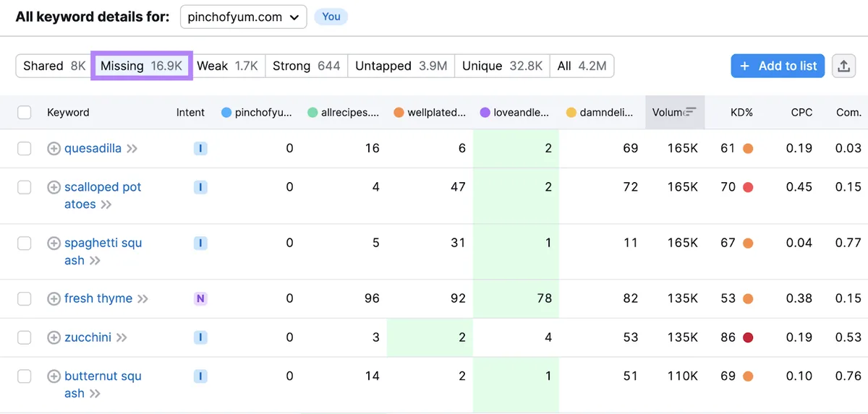Check the spaghetti squash row checkbox

(x=25, y=243)
